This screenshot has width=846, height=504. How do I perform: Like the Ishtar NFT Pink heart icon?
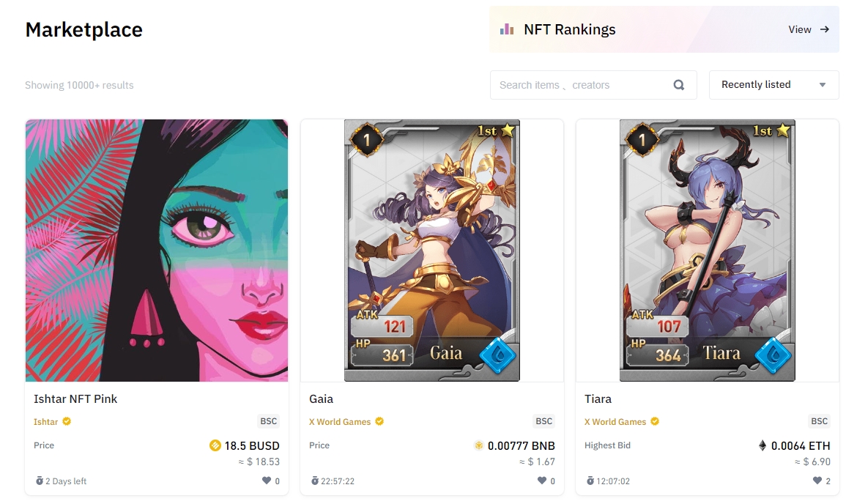(x=267, y=481)
